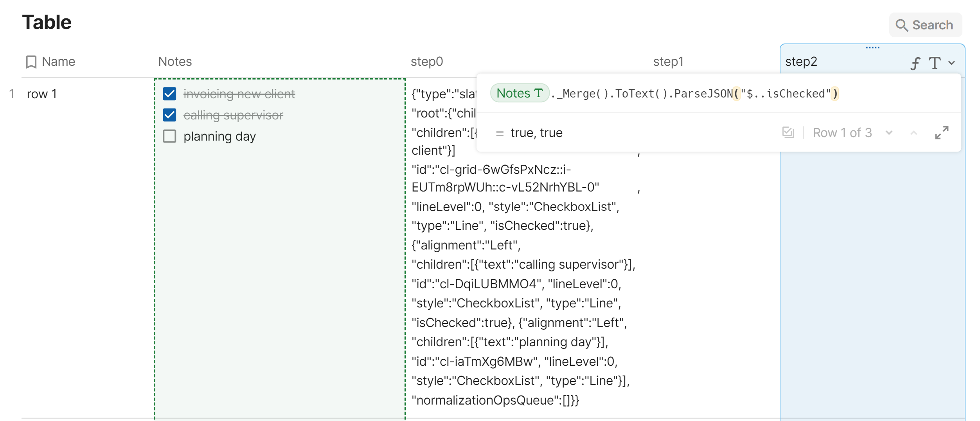Go to next row preview chevron
Screen dimensions: 980x421
(x=889, y=133)
